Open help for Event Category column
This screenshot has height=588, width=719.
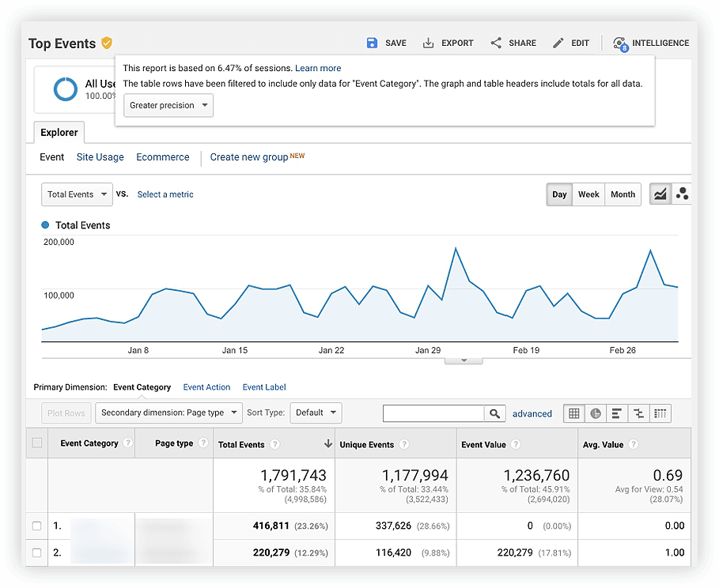(x=128, y=443)
